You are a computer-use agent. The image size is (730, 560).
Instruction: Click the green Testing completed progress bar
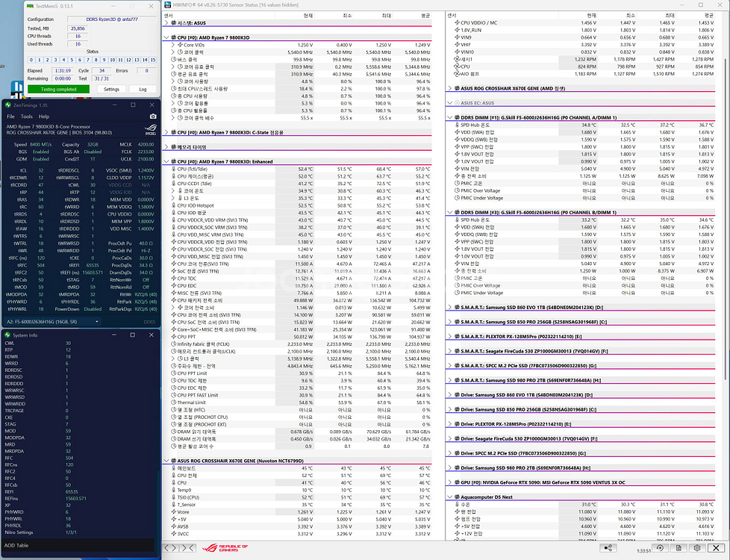point(60,90)
